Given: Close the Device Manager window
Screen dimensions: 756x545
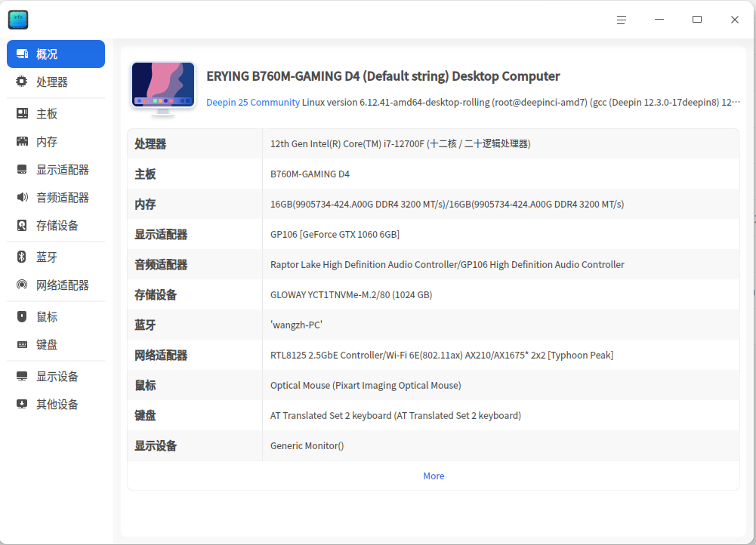Looking at the screenshot, I should click(734, 20).
